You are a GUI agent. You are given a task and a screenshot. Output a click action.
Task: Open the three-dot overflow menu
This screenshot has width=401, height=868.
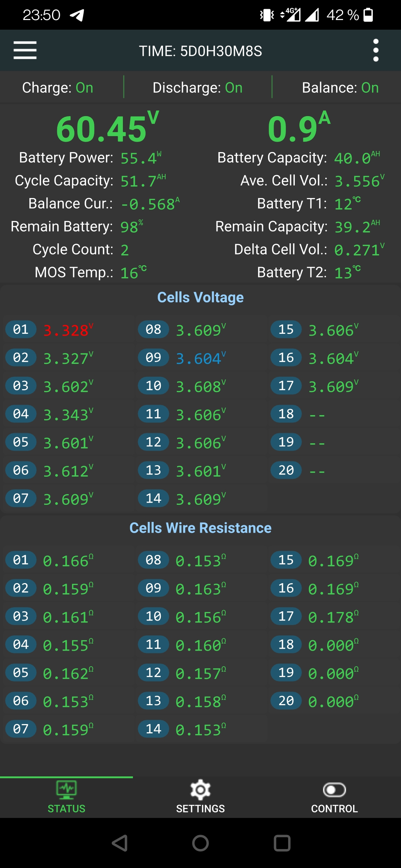tap(376, 50)
